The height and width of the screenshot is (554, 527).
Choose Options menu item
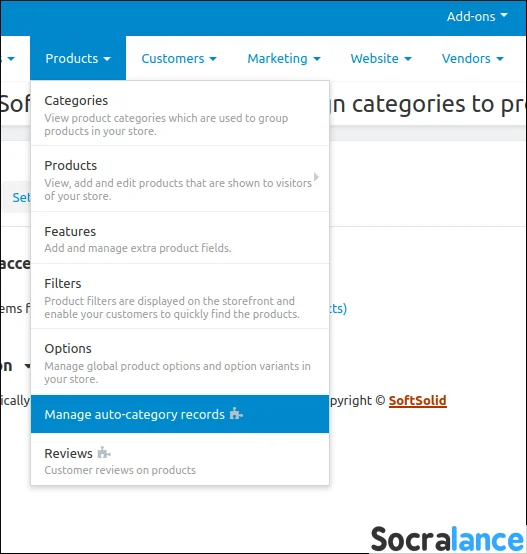(180, 362)
